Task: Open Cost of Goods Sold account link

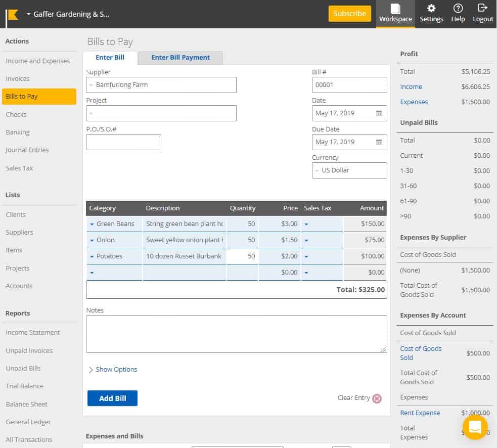Action: click(420, 353)
